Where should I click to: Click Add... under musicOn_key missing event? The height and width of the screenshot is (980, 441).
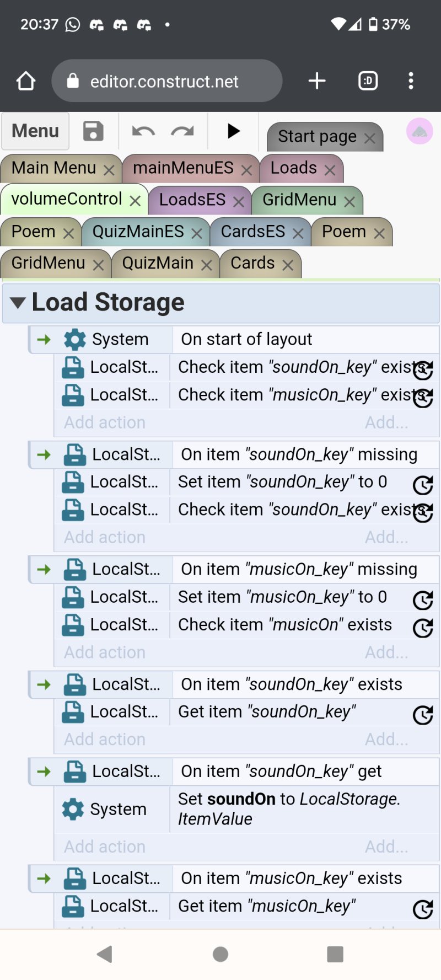pos(386,652)
